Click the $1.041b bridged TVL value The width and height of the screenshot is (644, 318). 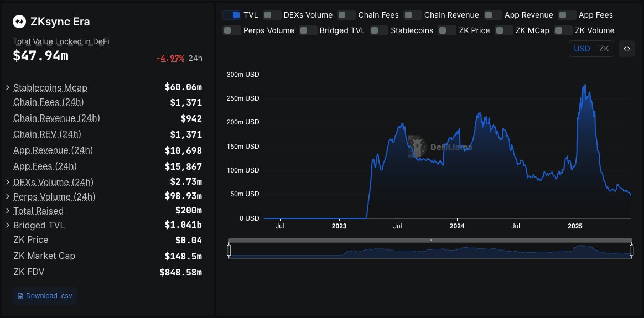click(183, 225)
